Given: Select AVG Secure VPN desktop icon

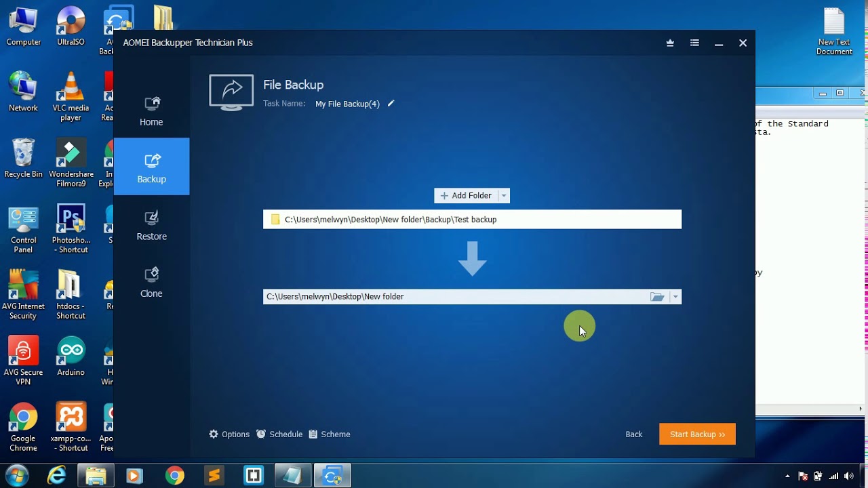Looking at the screenshot, I should pos(24,361).
